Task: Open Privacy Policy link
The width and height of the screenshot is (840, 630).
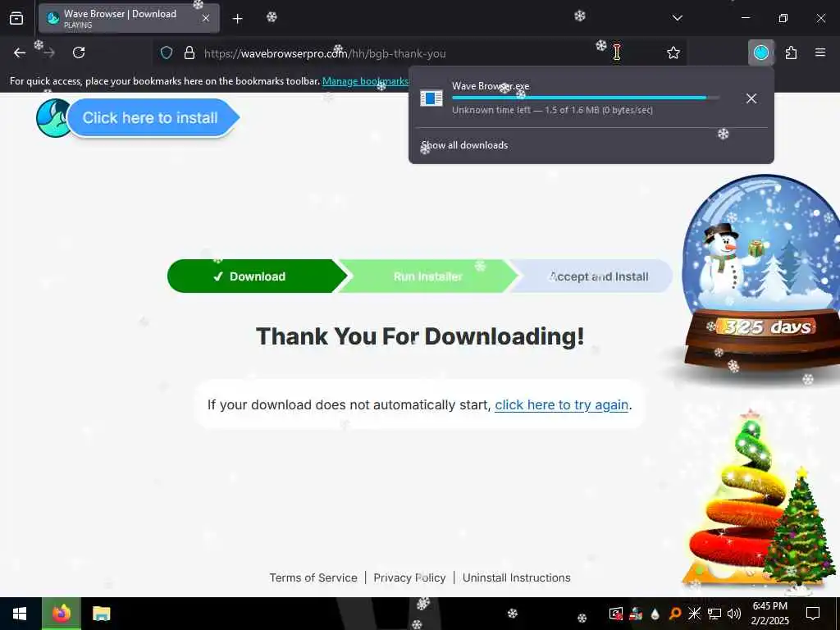Action: pos(409,578)
